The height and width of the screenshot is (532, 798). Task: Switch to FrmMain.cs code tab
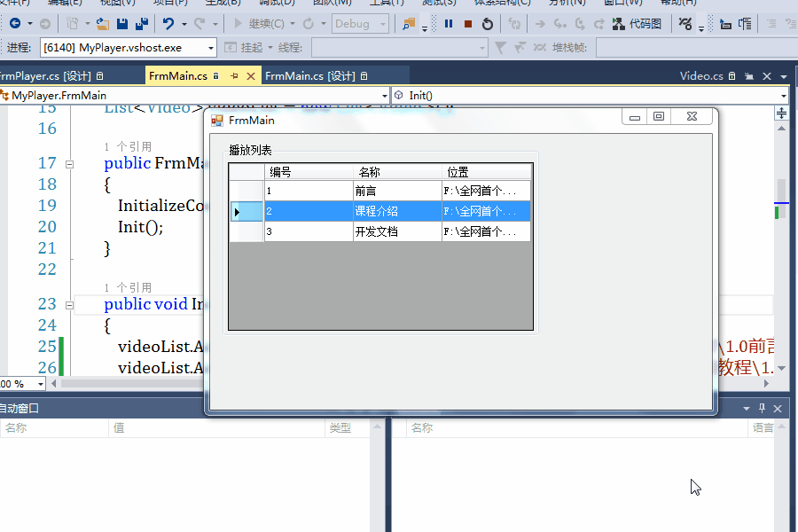point(178,76)
